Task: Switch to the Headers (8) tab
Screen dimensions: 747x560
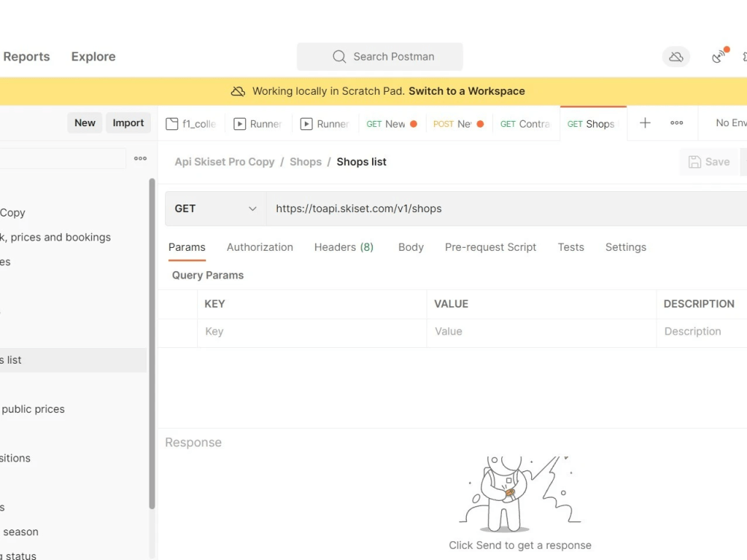Action: click(343, 247)
